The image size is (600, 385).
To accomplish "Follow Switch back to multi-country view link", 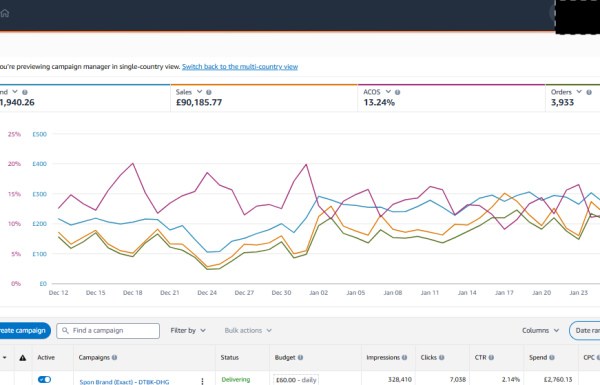I will click(240, 67).
